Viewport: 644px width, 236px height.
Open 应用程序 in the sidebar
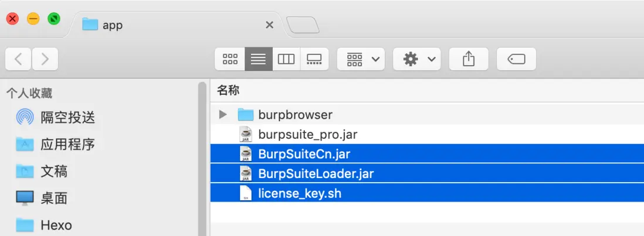coord(68,144)
